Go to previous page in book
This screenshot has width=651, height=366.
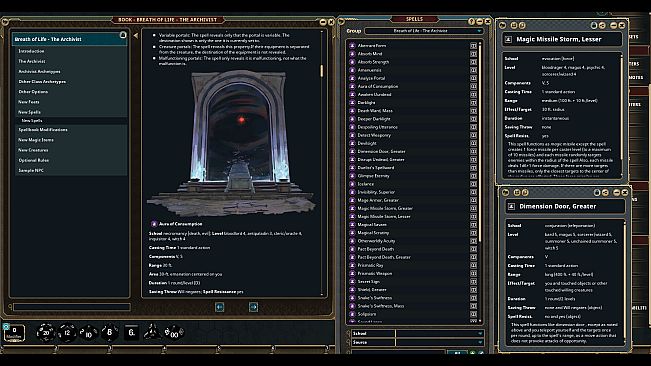[x=220, y=307]
